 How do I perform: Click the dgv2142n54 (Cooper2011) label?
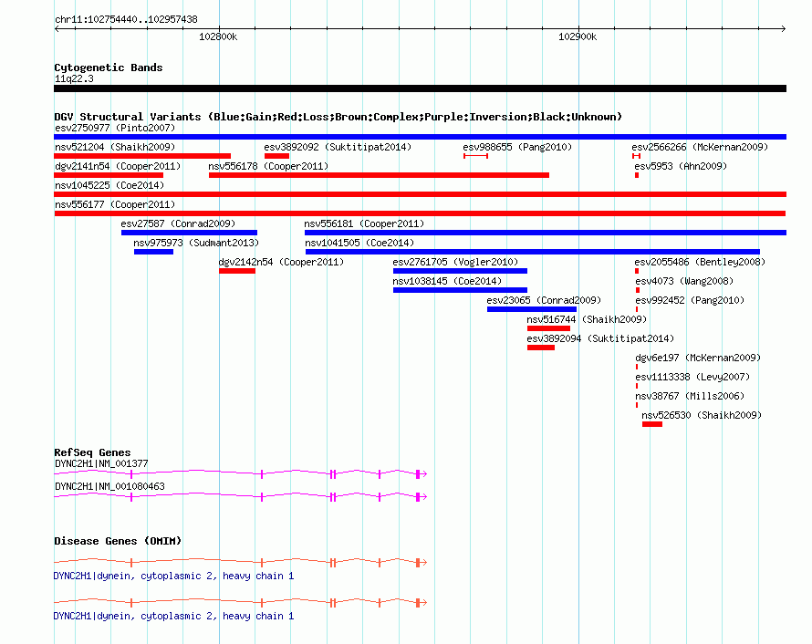281,262
